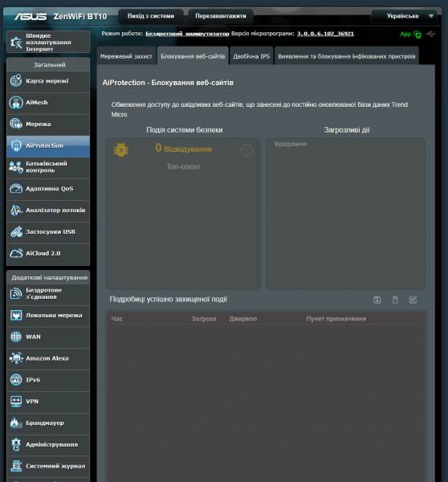Click the AiProtection shield icon
The height and width of the screenshot is (482, 448).
16,145
